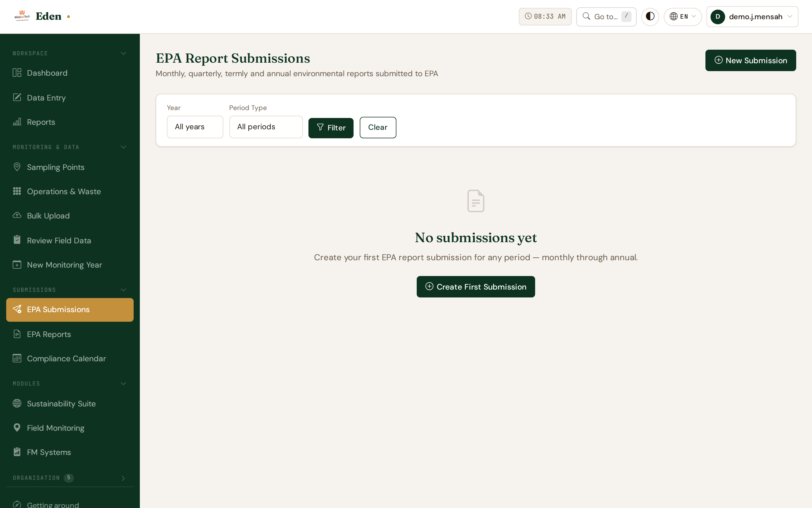Open the Period Type dropdown
This screenshot has width=812, height=508.
[266, 127]
